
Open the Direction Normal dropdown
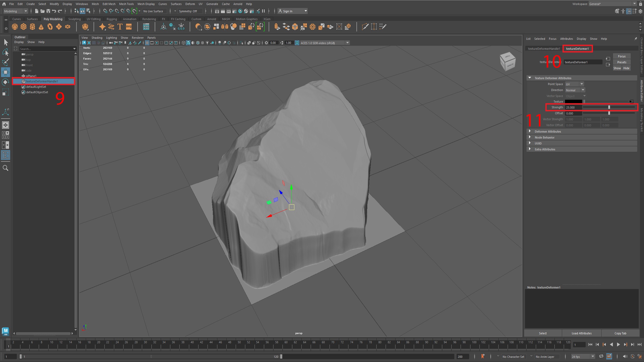point(575,90)
